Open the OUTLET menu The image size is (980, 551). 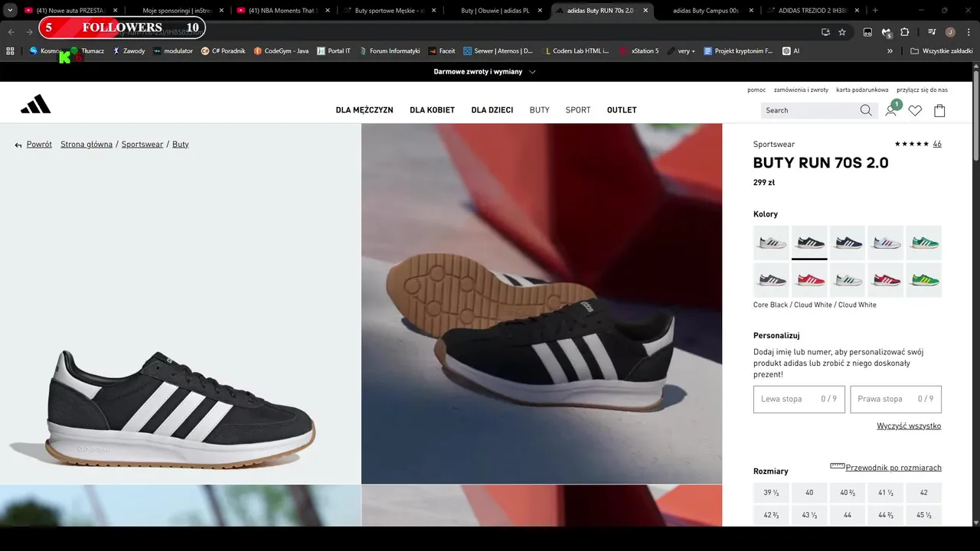(x=622, y=110)
